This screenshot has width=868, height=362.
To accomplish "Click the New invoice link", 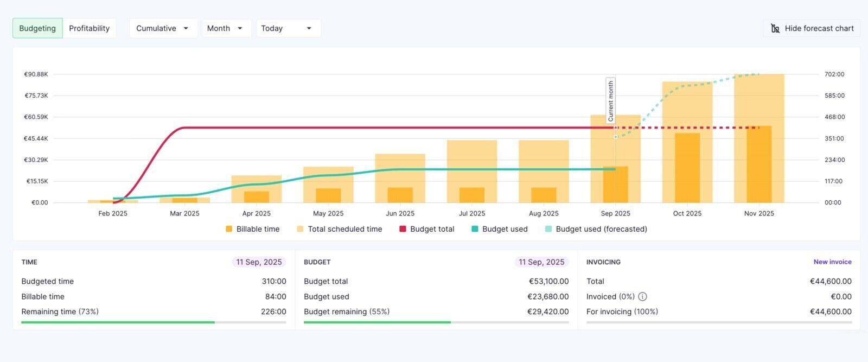I will (832, 262).
